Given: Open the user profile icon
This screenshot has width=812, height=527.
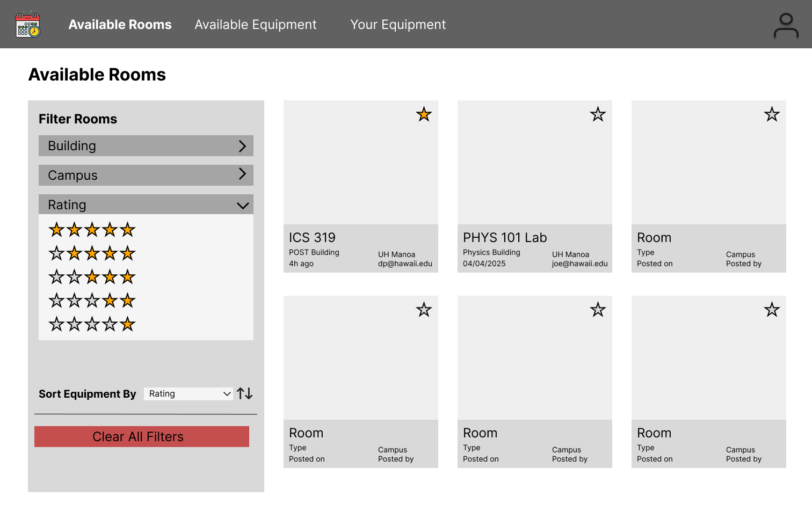Looking at the screenshot, I should pyautogui.click(x=786, y=25).
